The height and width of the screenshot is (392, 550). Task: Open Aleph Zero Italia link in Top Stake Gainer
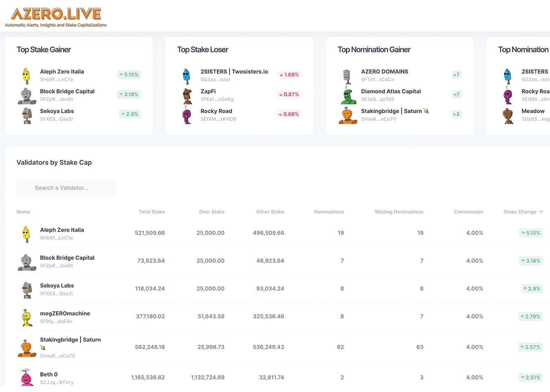[x=62, y=72]
